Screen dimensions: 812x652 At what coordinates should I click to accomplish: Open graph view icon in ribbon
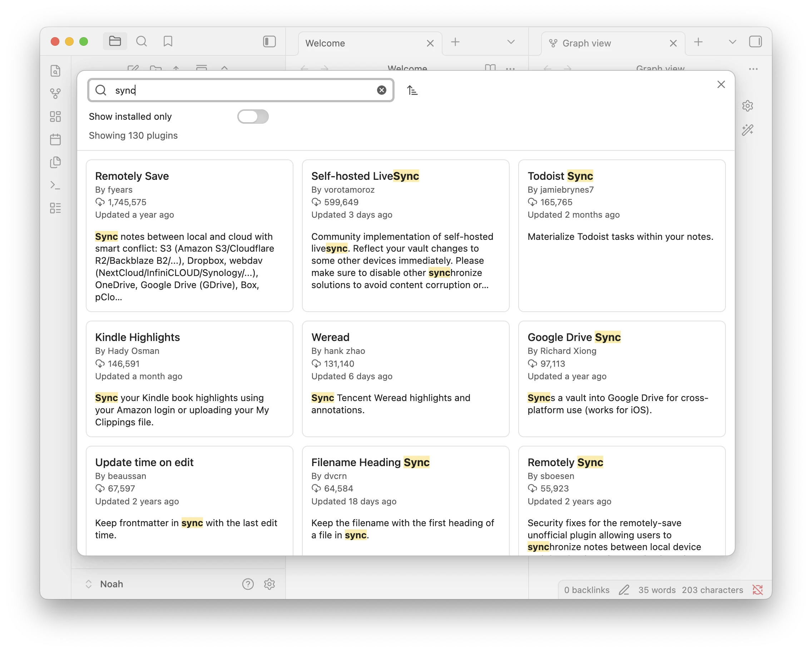[55, 93]
